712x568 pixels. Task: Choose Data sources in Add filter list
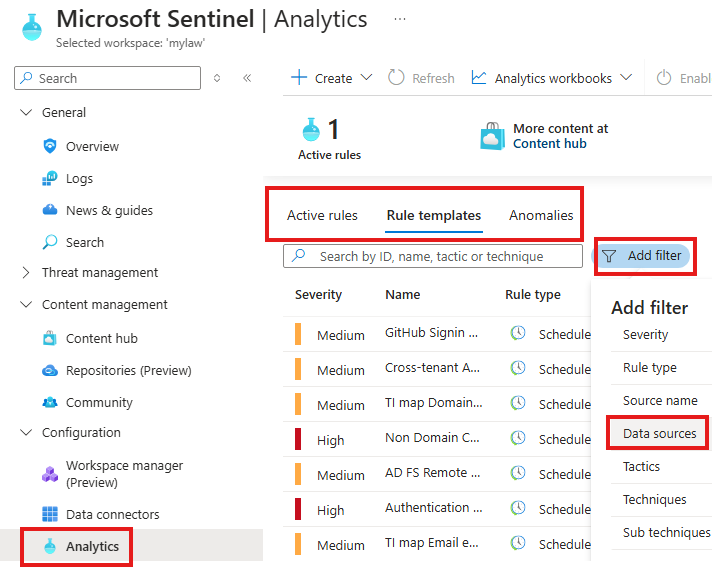tap(659, 433)
